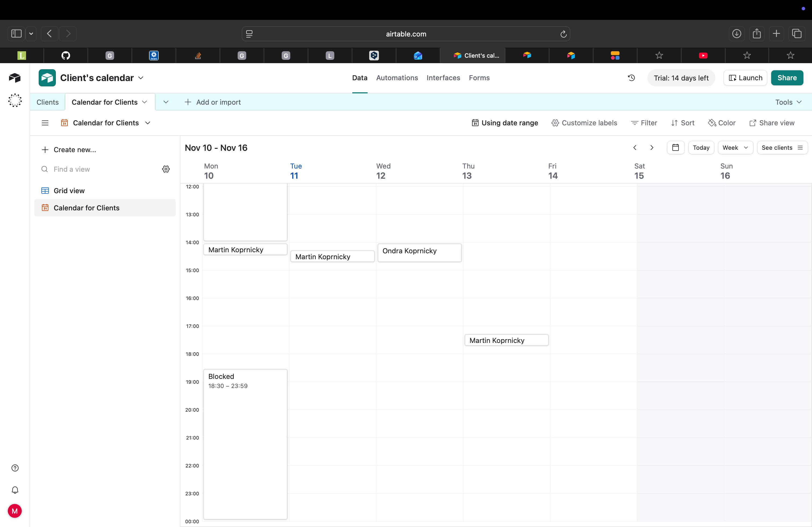Click the Today button
The height and width of the screenshot is (527, 812).
(x=701, y=148)
